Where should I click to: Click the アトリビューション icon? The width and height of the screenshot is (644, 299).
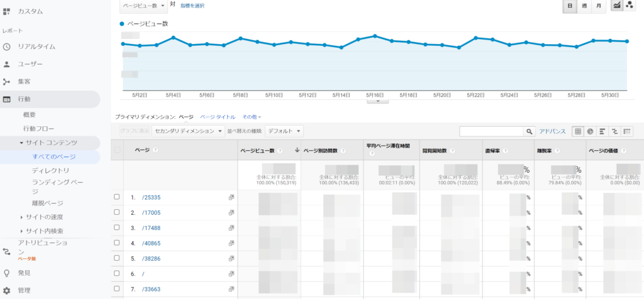(6, 251)
